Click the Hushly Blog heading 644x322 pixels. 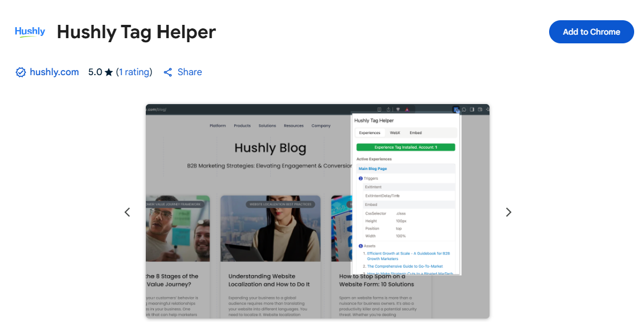[270, 147]
